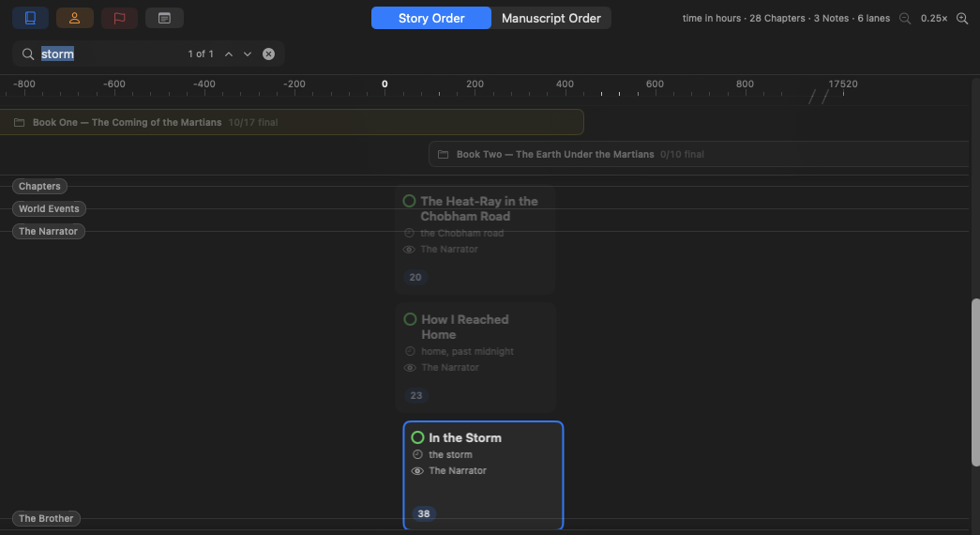Screen dimensions: 980x535
Task: Click the 0.25× zoom level value
Action: pyautogui.click(x=934, y=19)
